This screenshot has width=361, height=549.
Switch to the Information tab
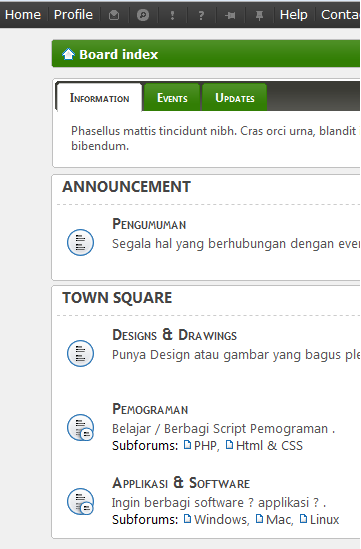click(x=99, y=98)
